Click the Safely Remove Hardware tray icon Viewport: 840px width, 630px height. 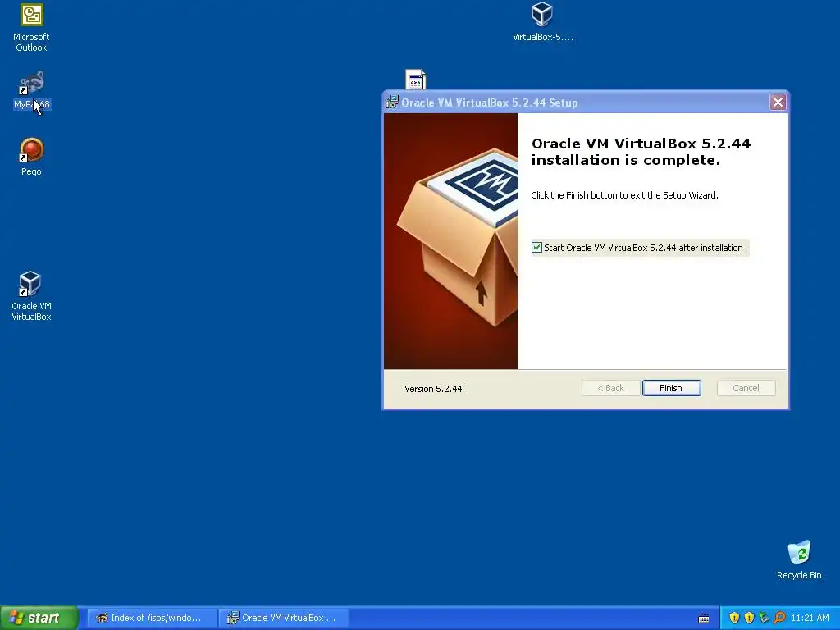[x=764, y=618]
